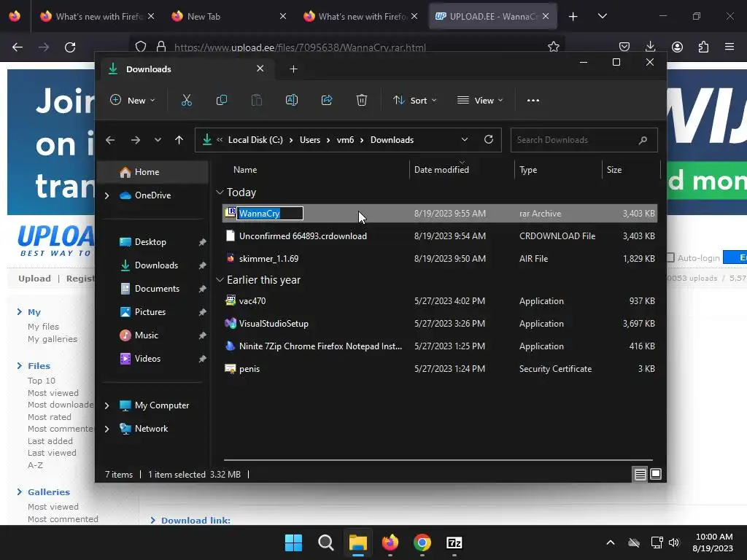
Task: Click Local Disk (C:) in breadcrumb path
Action: [255, 140]
